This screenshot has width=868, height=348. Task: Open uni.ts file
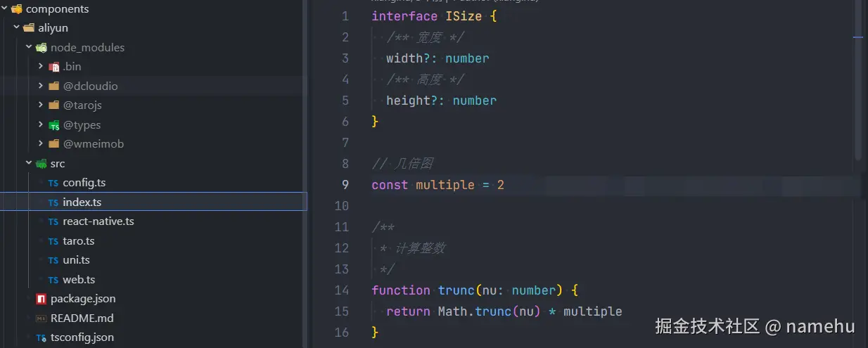[153, 259]
